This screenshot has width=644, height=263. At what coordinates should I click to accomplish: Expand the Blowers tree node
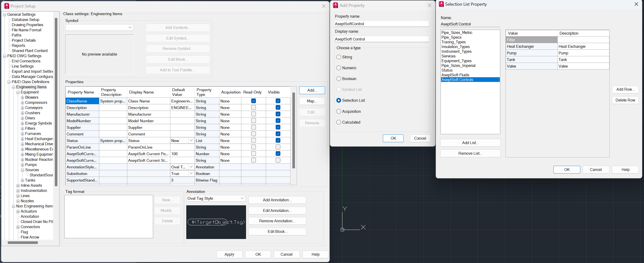tap(23, 97)
